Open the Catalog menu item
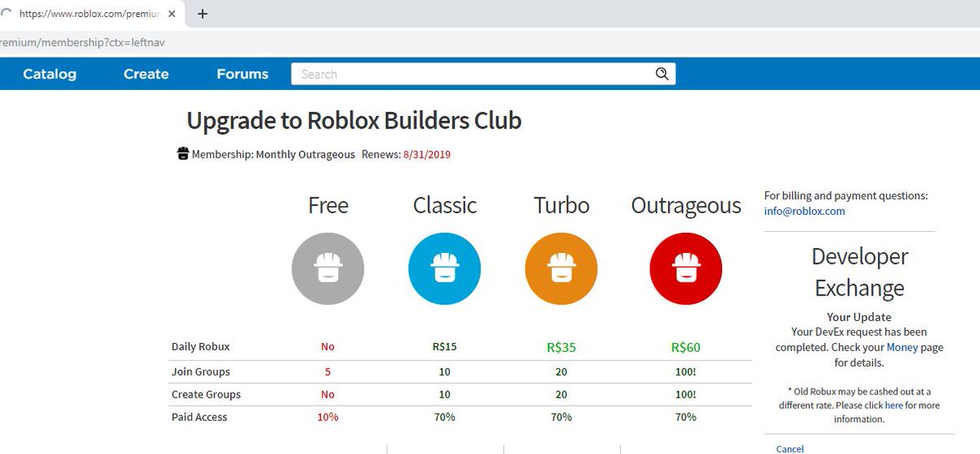The height and width of the screenshot is (454, 980). 50,74
